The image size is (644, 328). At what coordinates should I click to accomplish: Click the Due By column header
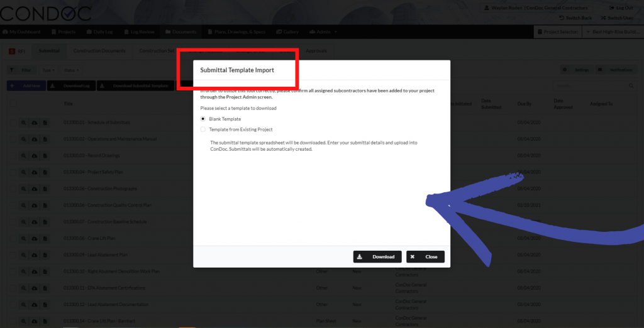tap(525, 104)
